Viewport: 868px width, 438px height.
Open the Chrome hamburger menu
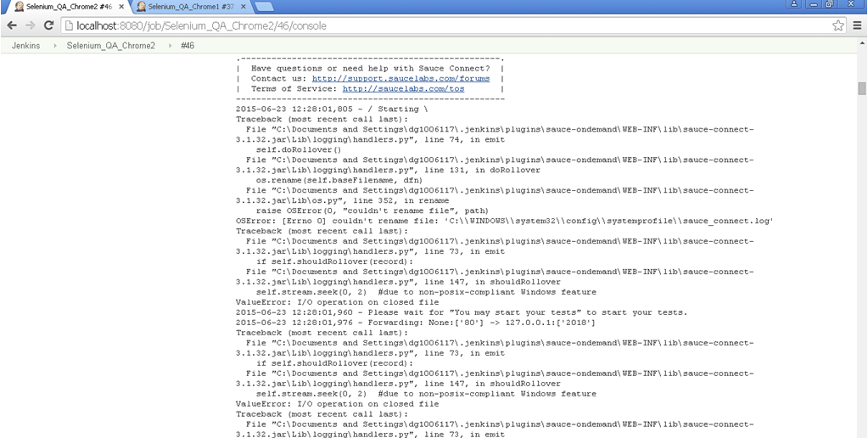pos(856,25)
